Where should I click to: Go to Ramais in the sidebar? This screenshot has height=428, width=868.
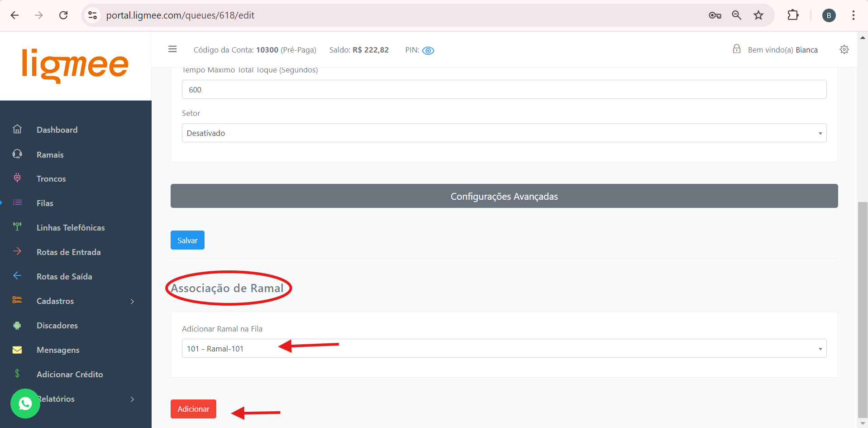pyautogui.click(x=50, y=154)
